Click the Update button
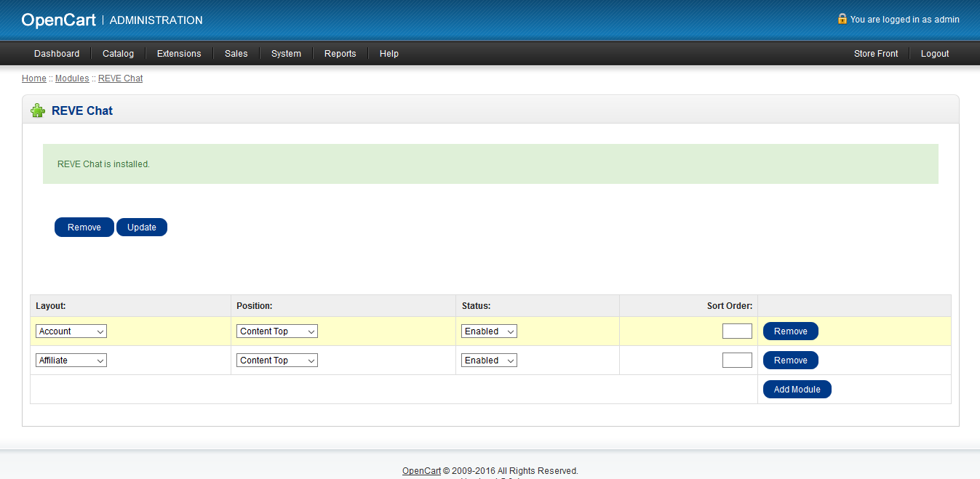This screenshot has height=479, width=980. tap(142, 228)
